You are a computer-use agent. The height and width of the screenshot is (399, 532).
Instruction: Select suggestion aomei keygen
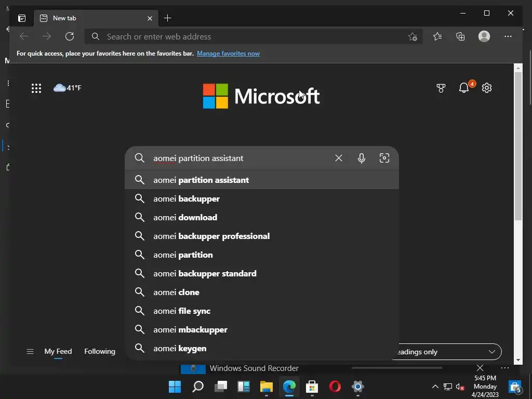point(262,348)
